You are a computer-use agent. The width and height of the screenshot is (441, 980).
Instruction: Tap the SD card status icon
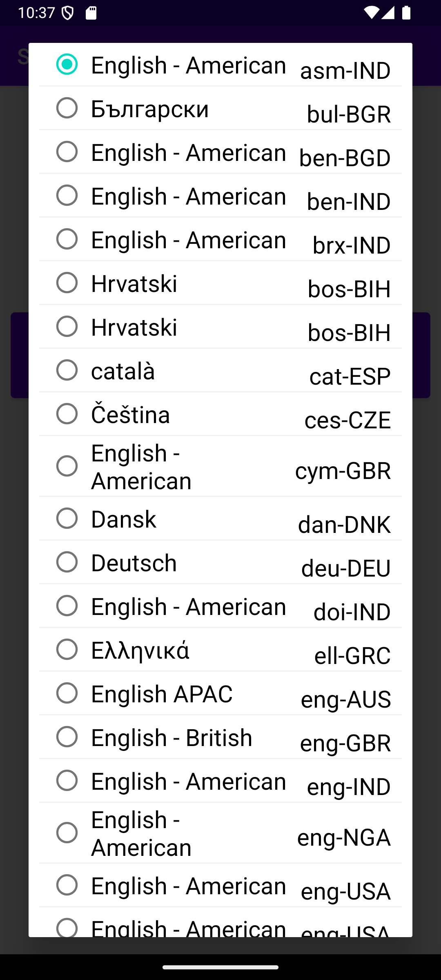click(91, 13)
